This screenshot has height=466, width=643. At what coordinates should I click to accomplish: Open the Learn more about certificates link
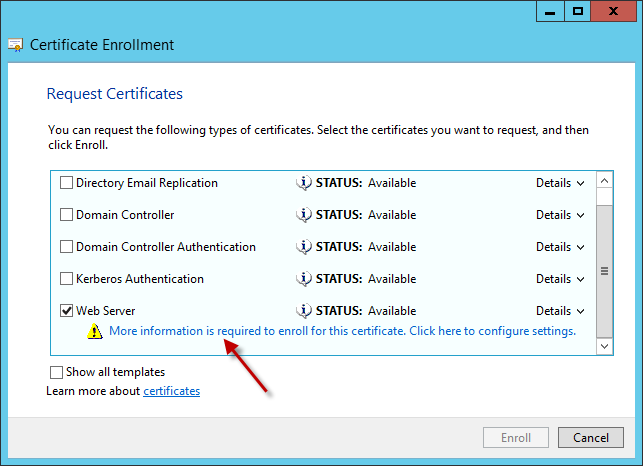pos(171,391)
